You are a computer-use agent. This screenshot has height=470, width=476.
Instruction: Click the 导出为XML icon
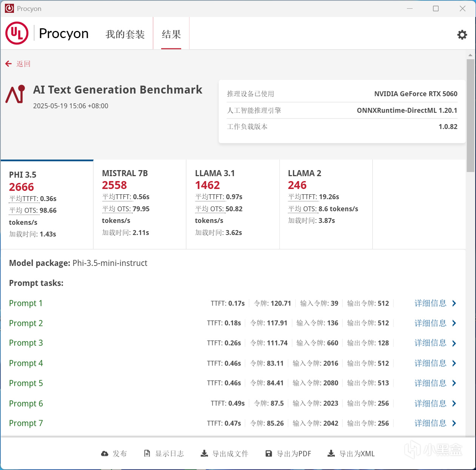click(x=331, y=453)
